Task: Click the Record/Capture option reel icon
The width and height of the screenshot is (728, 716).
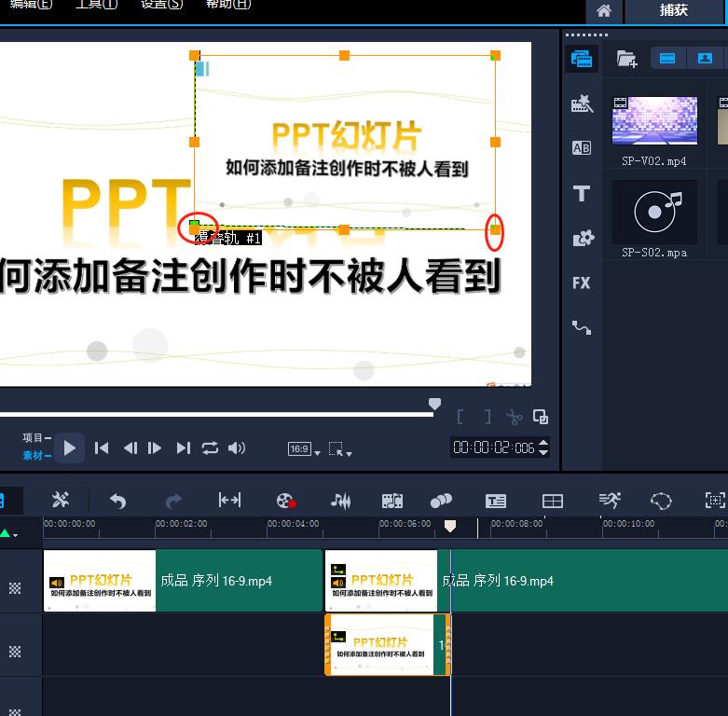Action: (x=286, y=501)
